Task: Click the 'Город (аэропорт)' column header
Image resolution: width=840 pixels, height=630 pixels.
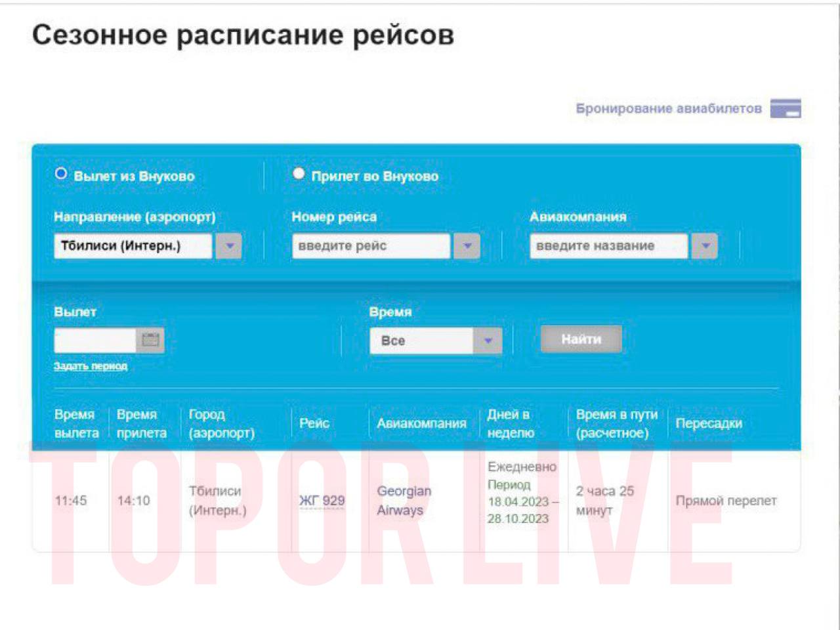Action: (221, 423)
